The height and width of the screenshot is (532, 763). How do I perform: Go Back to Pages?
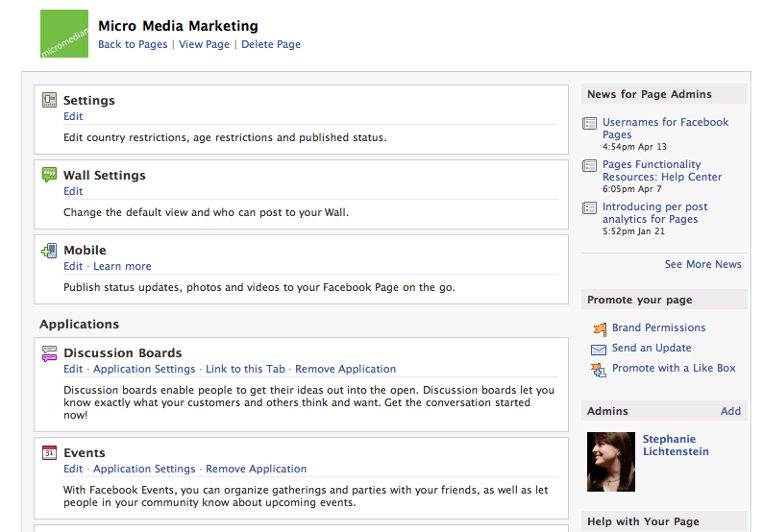pyautogui.click(x=133, y=44)
